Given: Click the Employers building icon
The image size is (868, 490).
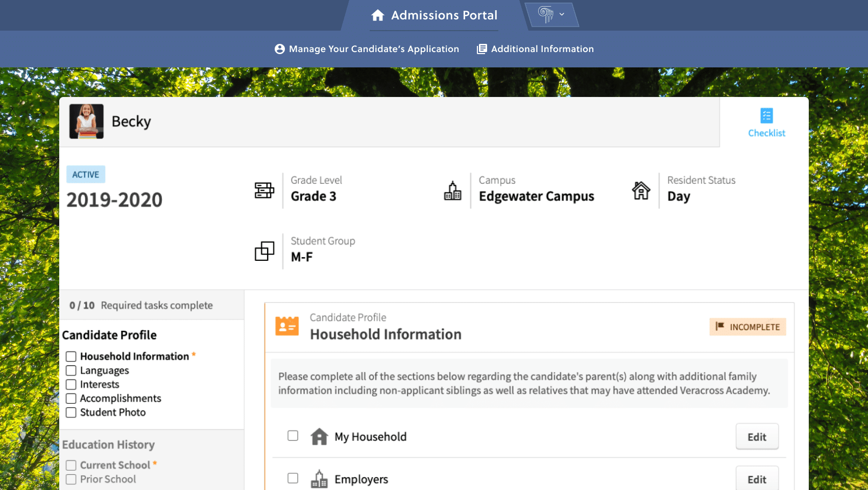Looking at the screenshot, I should 319,479.
